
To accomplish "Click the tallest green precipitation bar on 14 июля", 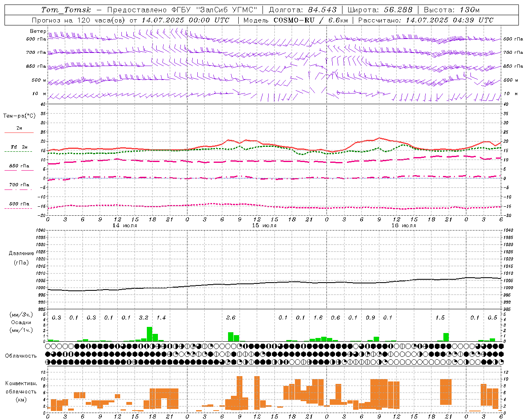I will click(149, 334).
